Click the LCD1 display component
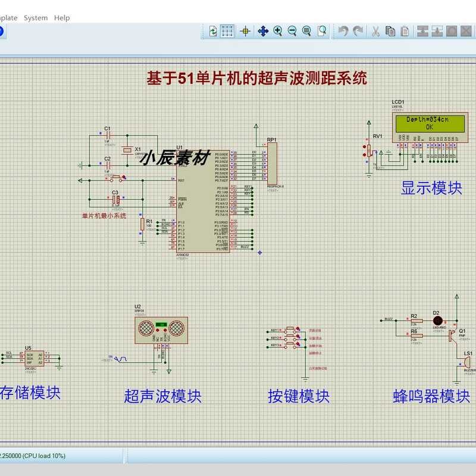The image size is (476, 476). [428, 123]
